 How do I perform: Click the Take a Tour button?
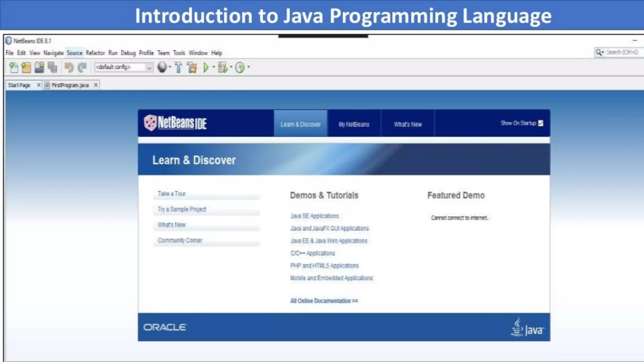point(172,194)
